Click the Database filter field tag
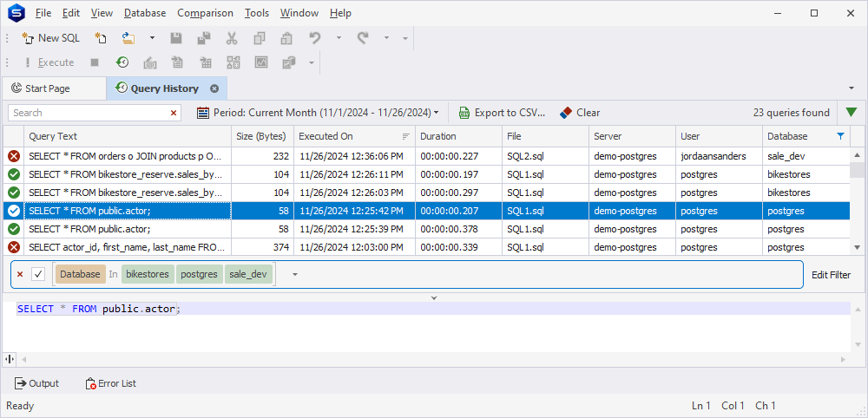 80,274
